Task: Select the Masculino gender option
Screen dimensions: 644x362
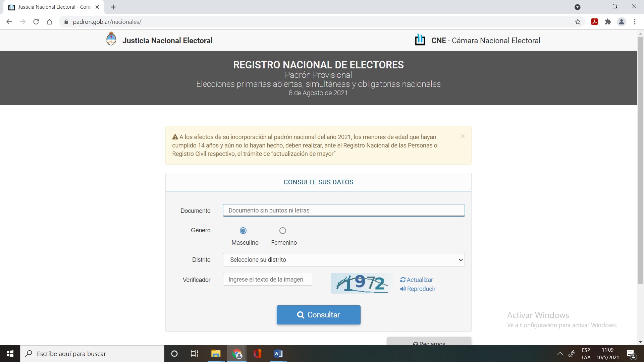Action: tap(243, 231)
